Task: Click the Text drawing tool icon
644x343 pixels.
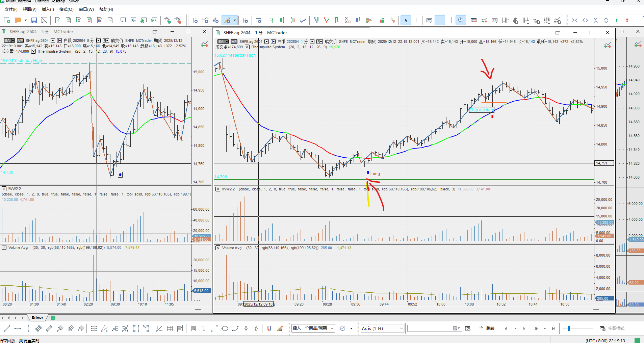Action: [x=204, y=328]
